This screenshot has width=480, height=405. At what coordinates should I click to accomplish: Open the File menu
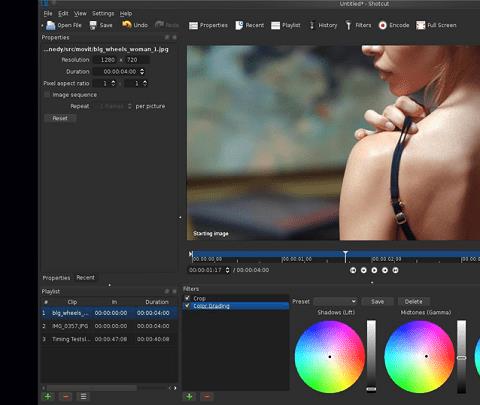[48, 13]
